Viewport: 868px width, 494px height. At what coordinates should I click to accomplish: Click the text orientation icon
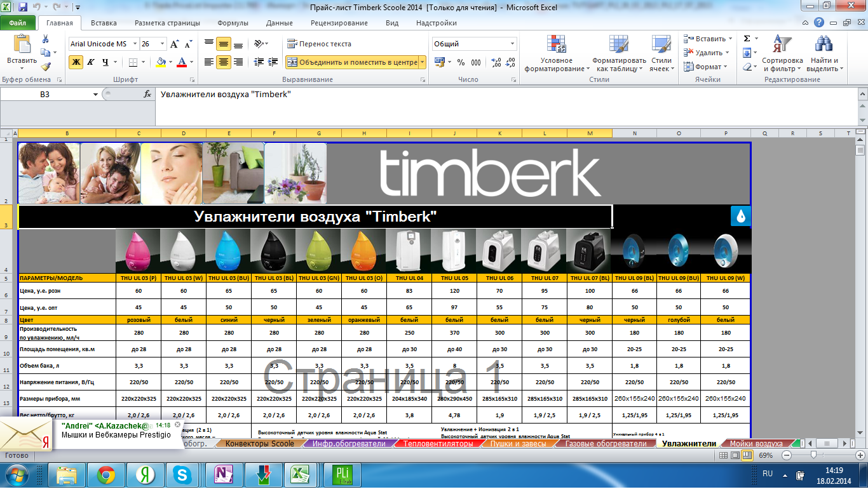pyautogui.click(x=259, y=44)
